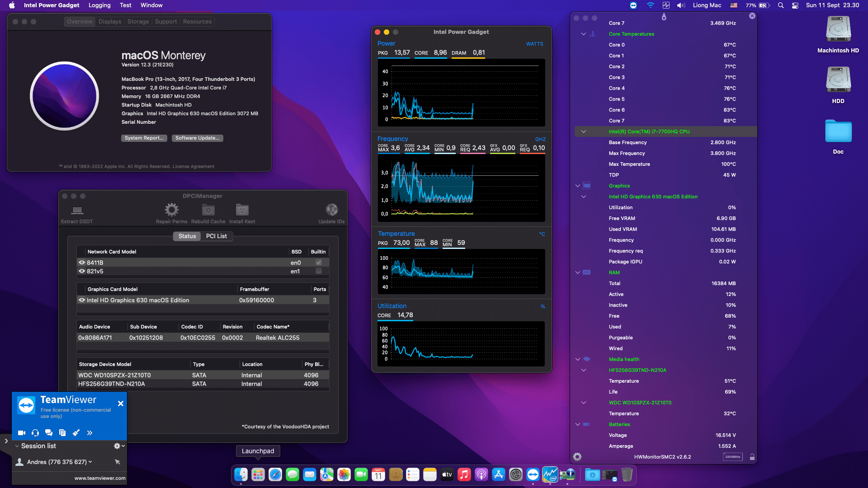This screenshot has height=488, width=868.
Task: Click the eye icon beside 8411B
Action: tap(82, 263)
